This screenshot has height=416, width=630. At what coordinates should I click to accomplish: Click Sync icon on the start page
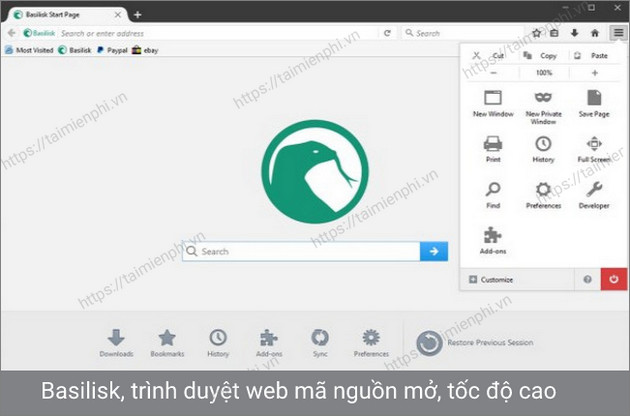(319, 339)
